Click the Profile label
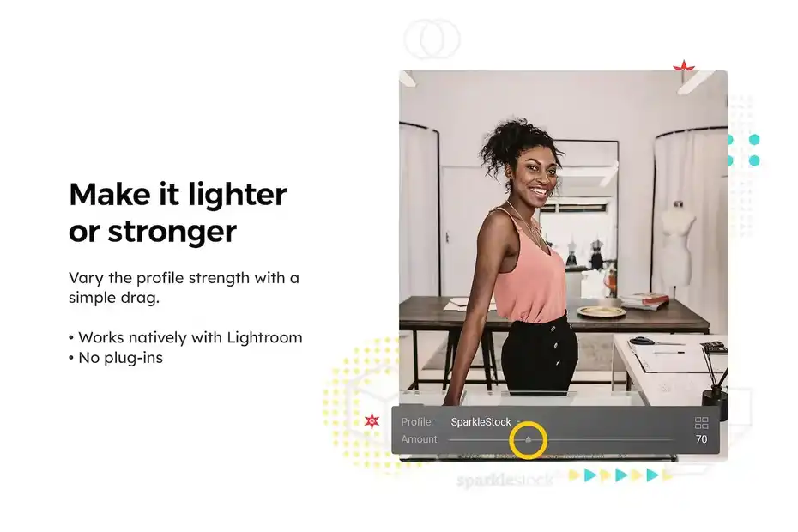This screenshot has width=798, height=532. pyautogui.click(x=417, y=422)
